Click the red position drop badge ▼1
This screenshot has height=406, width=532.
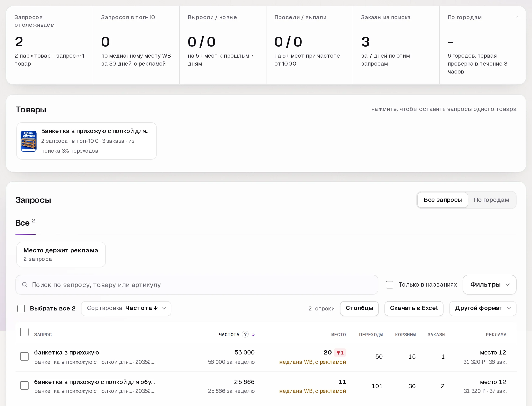point(340,353)
